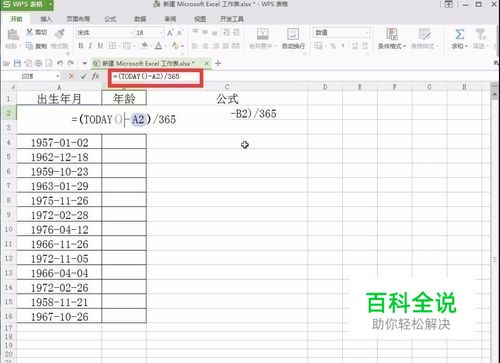Screen dimensions: 500x363
Task: Click the Merge and Center icon
Action: [x=263, y=34]
